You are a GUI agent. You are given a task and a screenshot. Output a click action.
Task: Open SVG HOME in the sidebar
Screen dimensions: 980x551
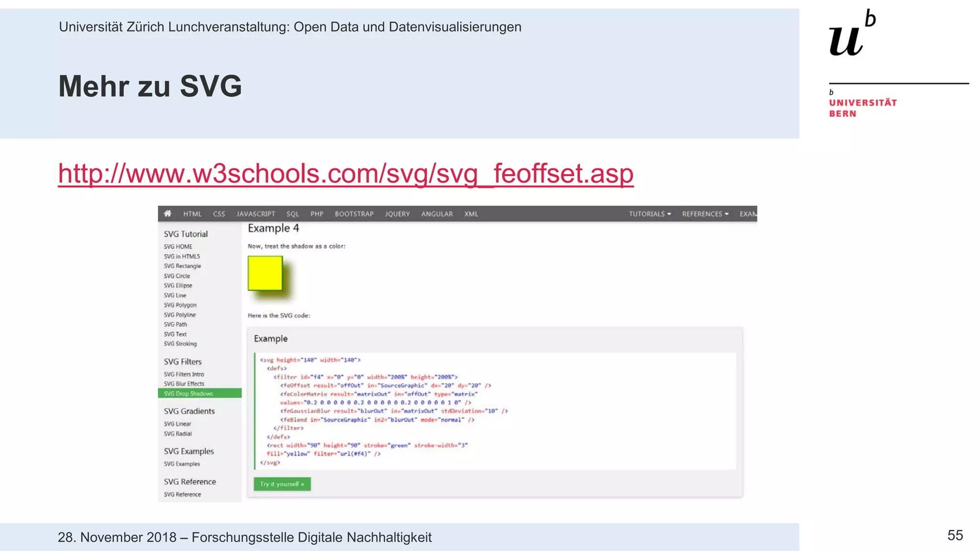(x=178, y=246)
